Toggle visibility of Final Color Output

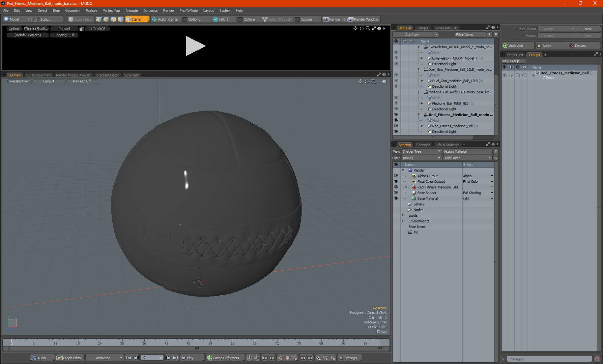pos(396,182)
